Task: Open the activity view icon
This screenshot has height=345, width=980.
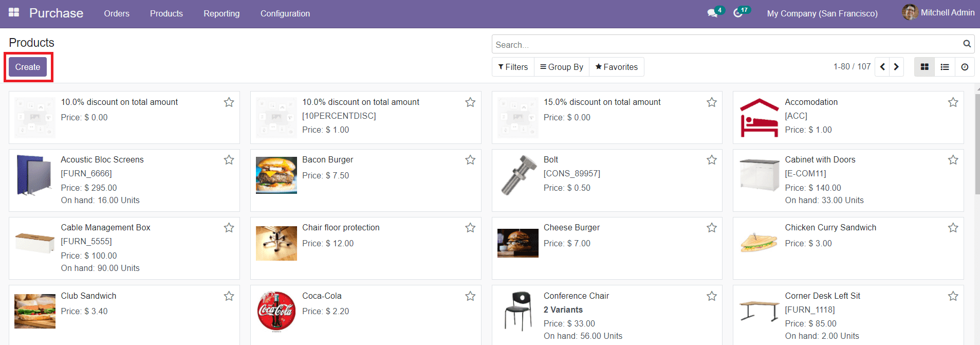Action: coord(965,66)
